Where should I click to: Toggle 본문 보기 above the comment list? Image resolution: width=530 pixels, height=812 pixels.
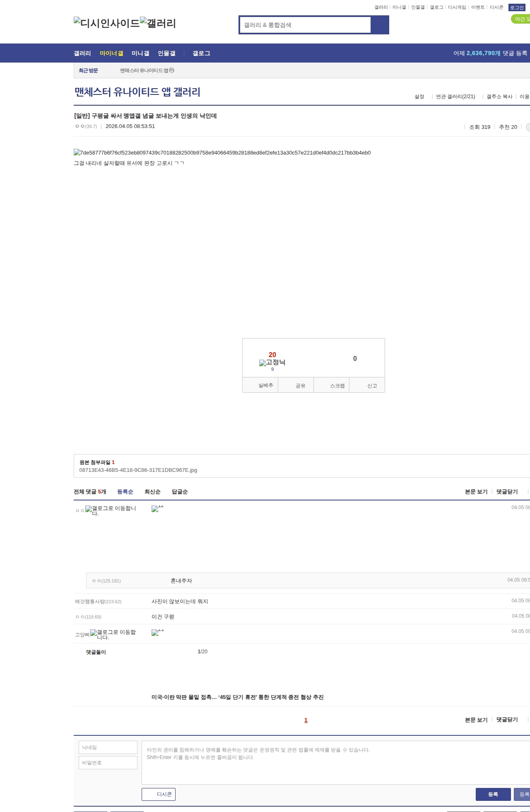click(x=476, y=492)
